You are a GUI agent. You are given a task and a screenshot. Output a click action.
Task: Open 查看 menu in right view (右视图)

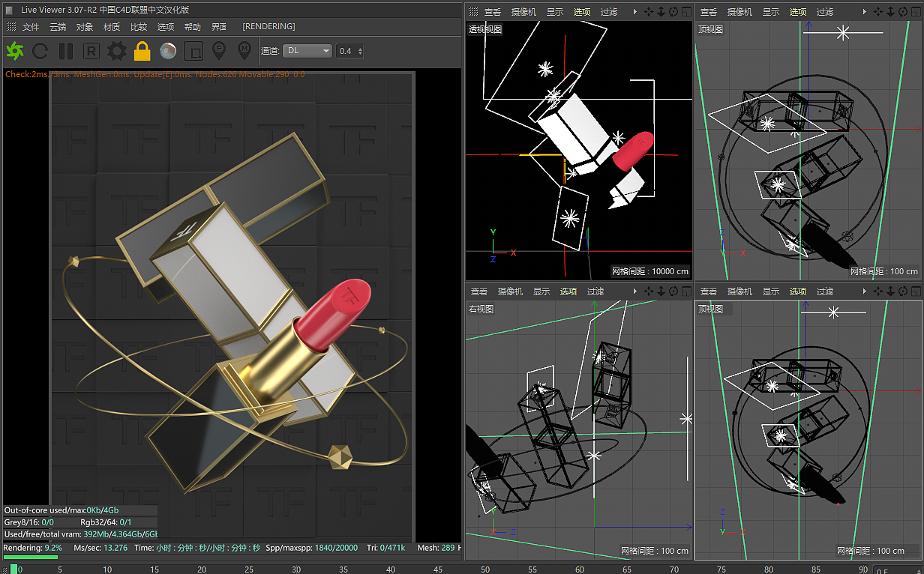pos(479,291)
